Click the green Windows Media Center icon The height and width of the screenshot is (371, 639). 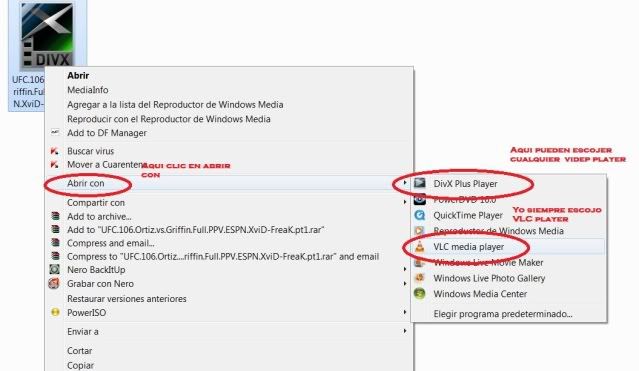(419, 294)
